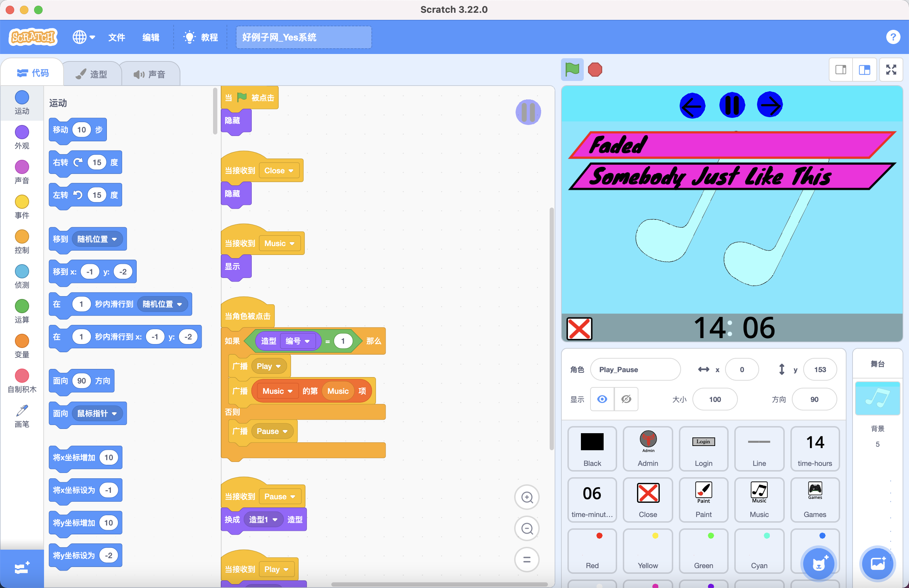Zoom out the code workspace
909x588 pixels.
[x=527, y=528]
